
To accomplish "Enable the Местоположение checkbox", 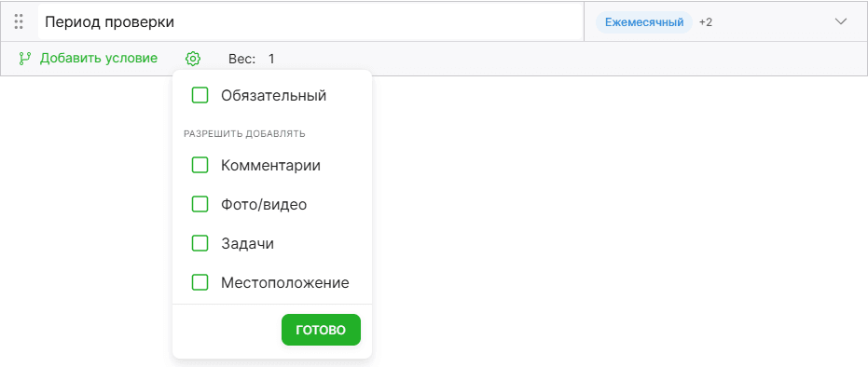I will [x=200, y=283].
